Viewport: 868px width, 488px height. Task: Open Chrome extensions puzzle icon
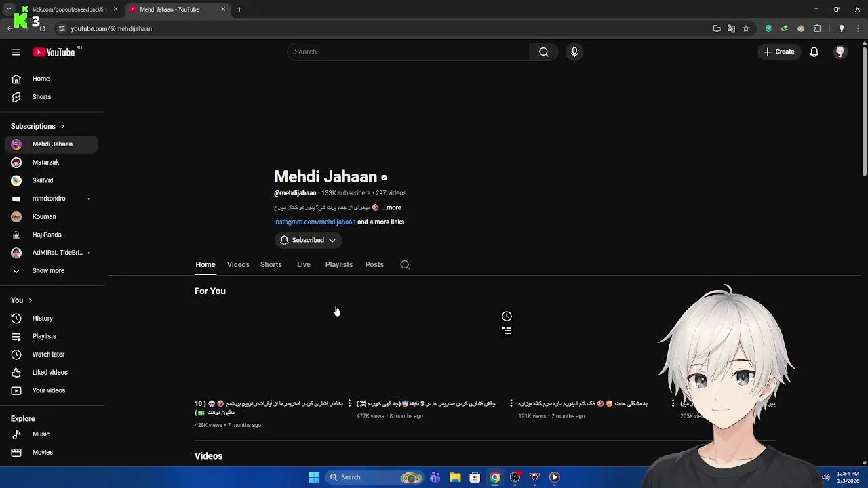click(x=818, y=28)
